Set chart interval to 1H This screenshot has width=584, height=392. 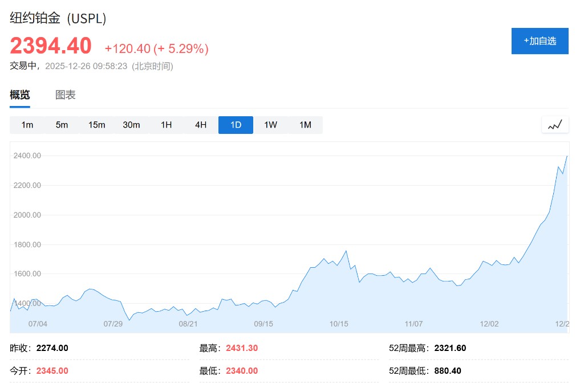[166, 125]
